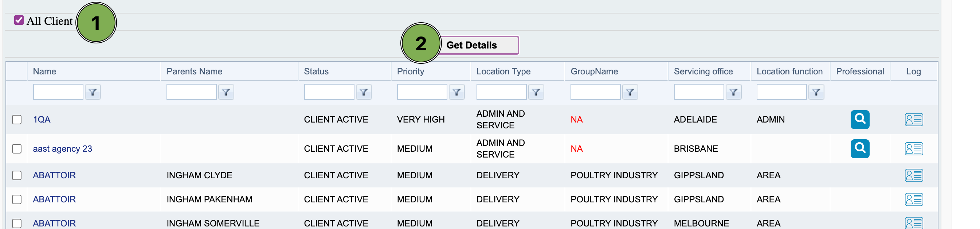Focus the Servicing office filter text box
Image resolution: width=980 pixels, height=229 pixels.
[x=699, y=92]
